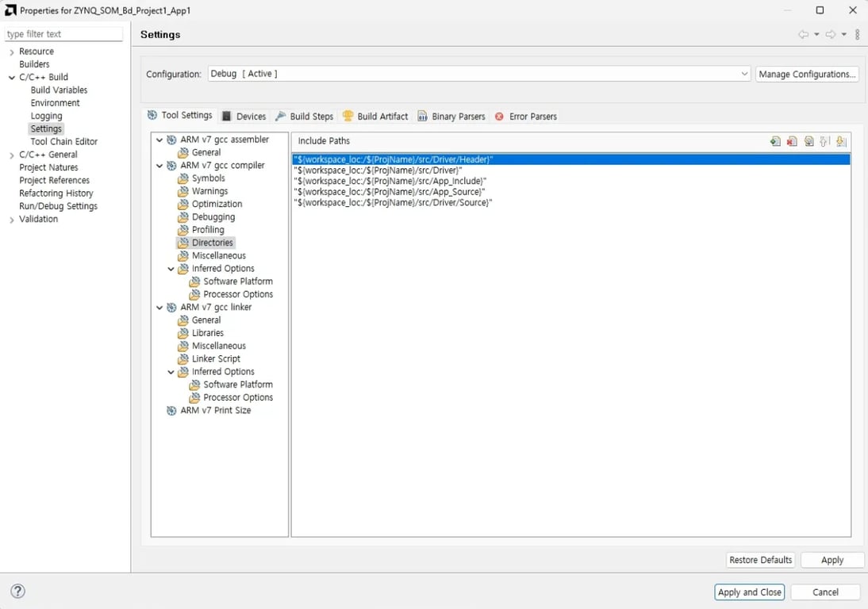Viewport: 868px width, 609px height.
Task: Collapse ARM v7 gcc assembler node
Action: click(x=159, y=140)
